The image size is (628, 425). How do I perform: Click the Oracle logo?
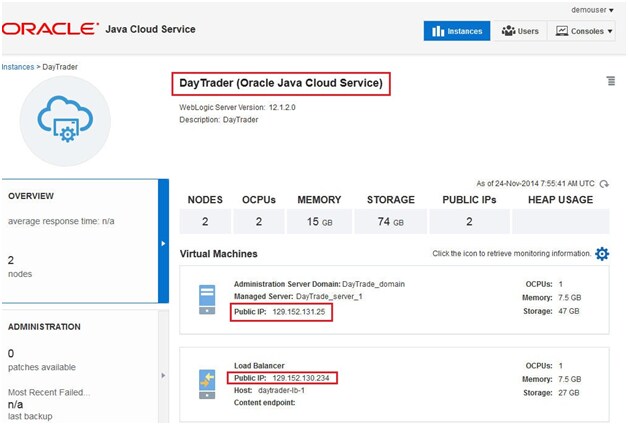(x=50, y=29)
